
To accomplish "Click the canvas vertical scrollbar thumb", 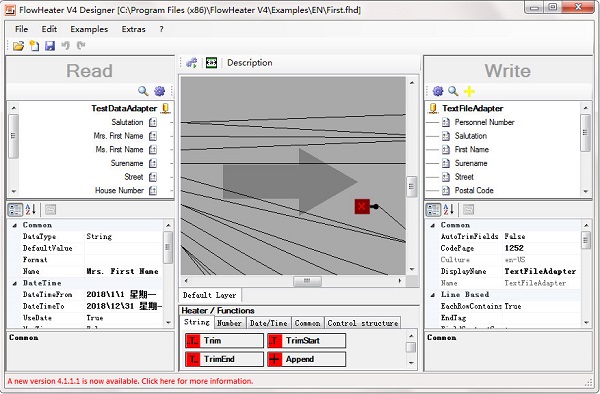I will [411, 186].
